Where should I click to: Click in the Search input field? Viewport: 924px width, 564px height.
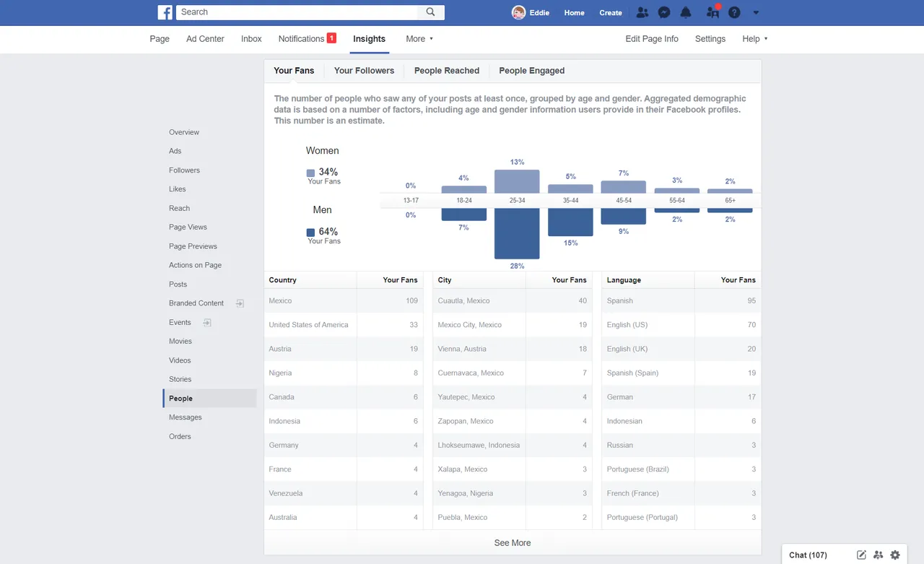[x=297, y=12]
